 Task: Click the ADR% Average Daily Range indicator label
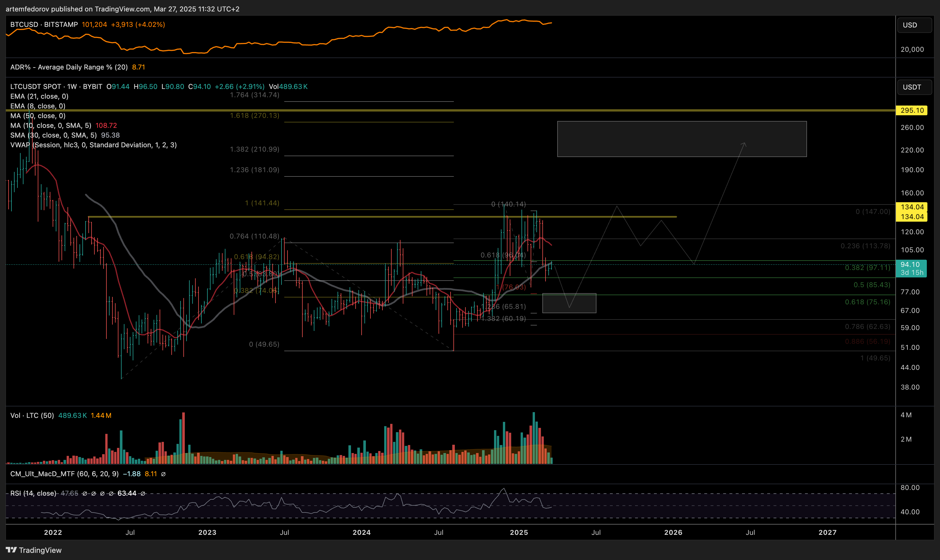(x=69, y=67)
